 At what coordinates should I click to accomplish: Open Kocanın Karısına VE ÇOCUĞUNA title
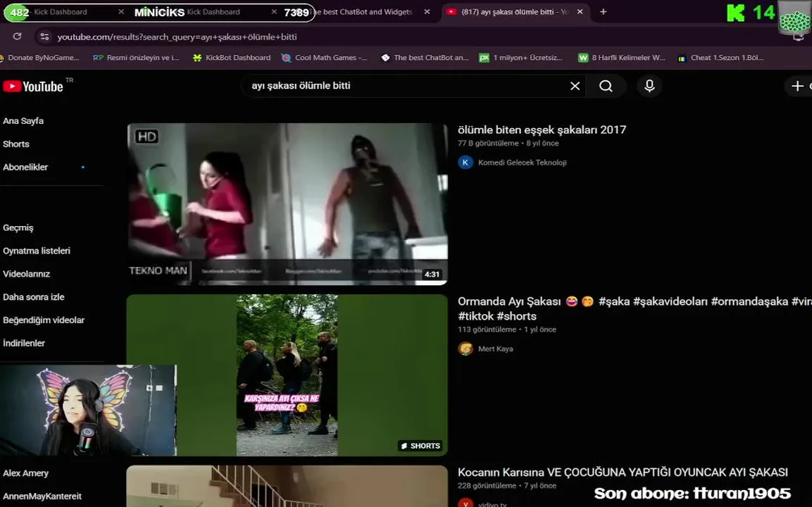coord(623,472)
